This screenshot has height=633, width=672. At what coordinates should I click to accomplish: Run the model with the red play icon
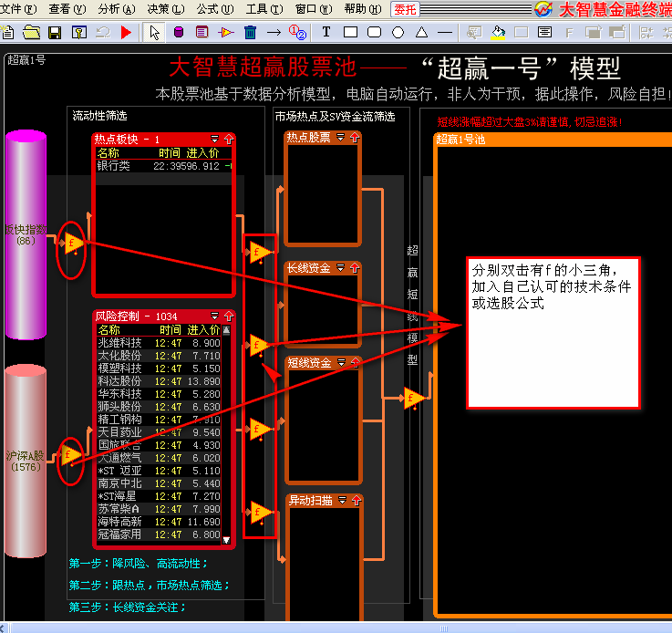[126, 33]
